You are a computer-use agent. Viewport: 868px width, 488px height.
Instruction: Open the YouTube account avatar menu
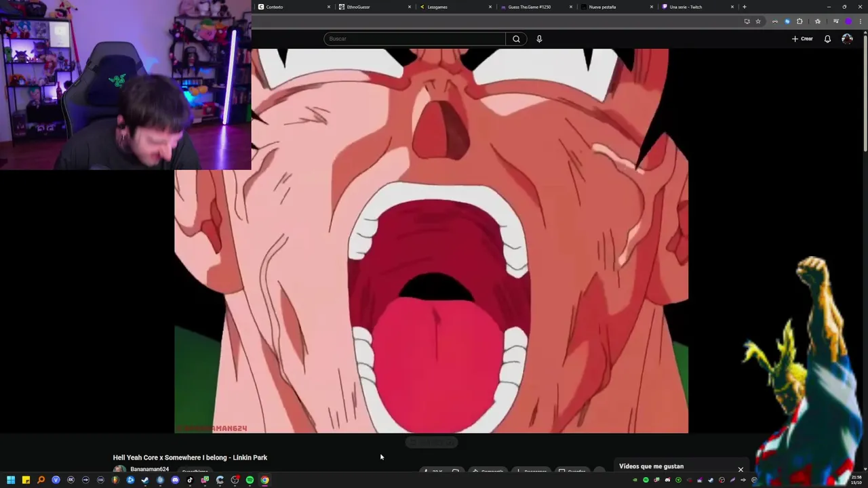tap(847, 39)
